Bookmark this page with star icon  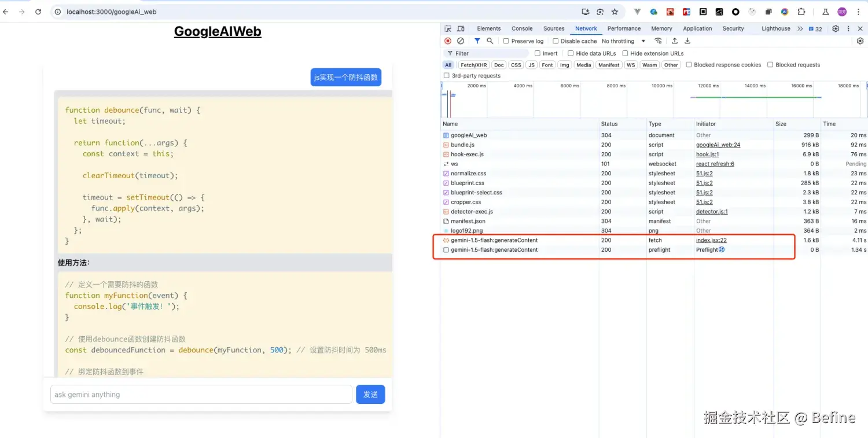(x=615, y=12)
